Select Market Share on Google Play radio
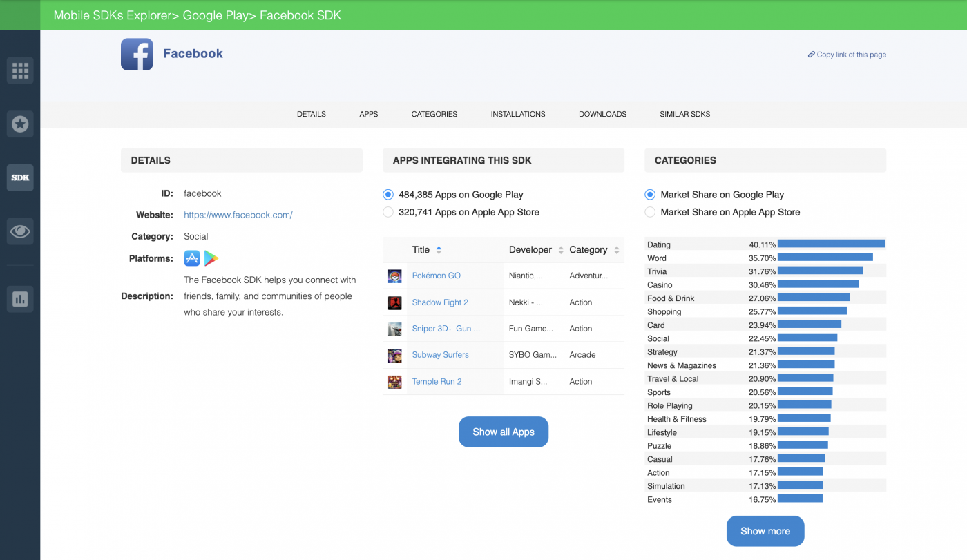967x560 pixels. (650, 195)
